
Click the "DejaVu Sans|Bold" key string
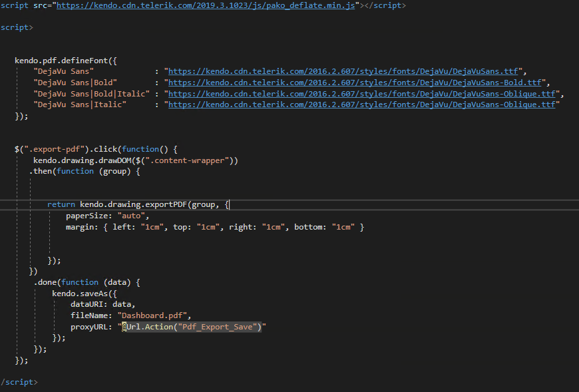pyautogui.click(x=75, y=83)
